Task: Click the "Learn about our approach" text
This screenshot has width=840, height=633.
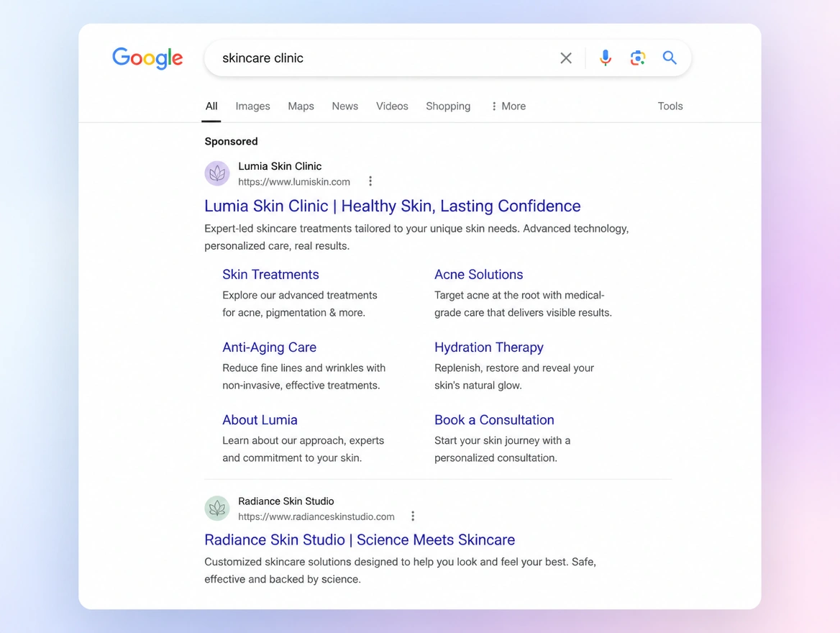Action: point(303,449)
